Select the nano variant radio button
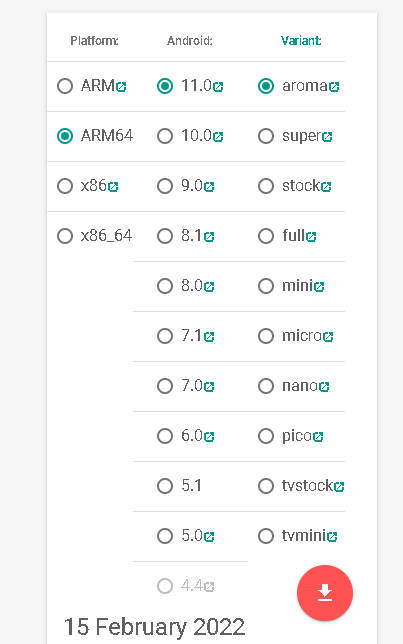The height and width of the screenshot is (644, 403). (266, 386)
